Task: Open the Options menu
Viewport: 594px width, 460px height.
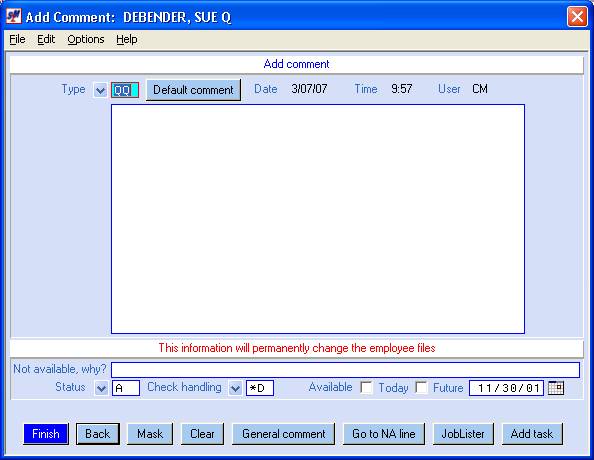Action: tap(86, 39)
